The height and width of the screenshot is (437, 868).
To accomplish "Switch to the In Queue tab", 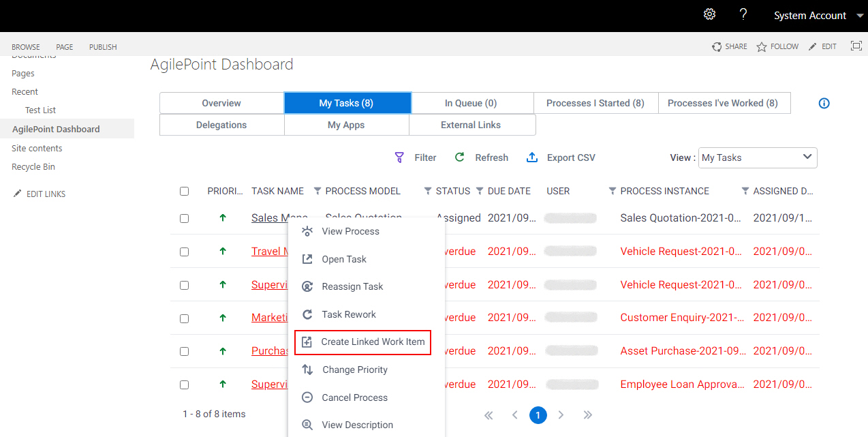I will coord(471,102).
